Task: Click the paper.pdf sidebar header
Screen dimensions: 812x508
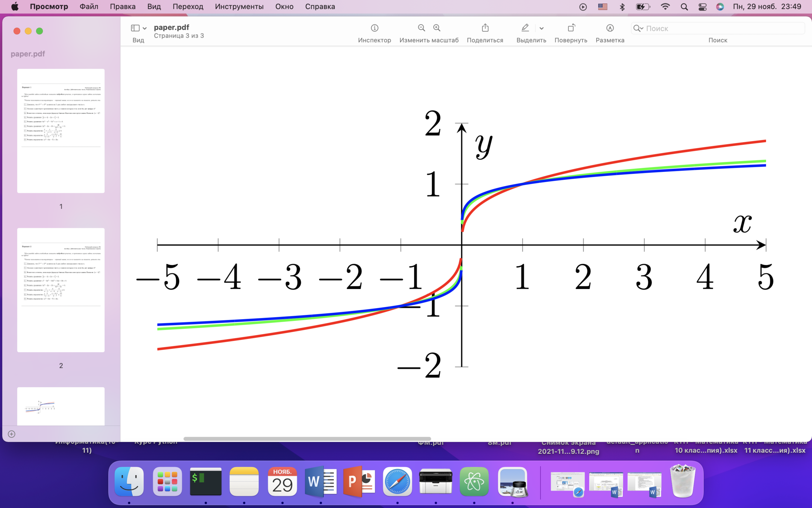Action: [x=28, y=54]
